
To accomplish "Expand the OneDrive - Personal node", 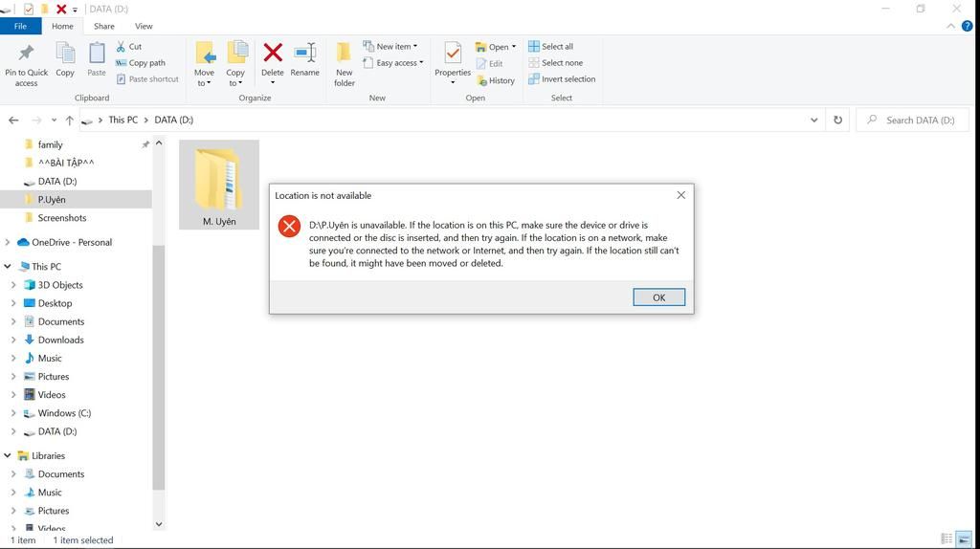I will coord(8,242).
